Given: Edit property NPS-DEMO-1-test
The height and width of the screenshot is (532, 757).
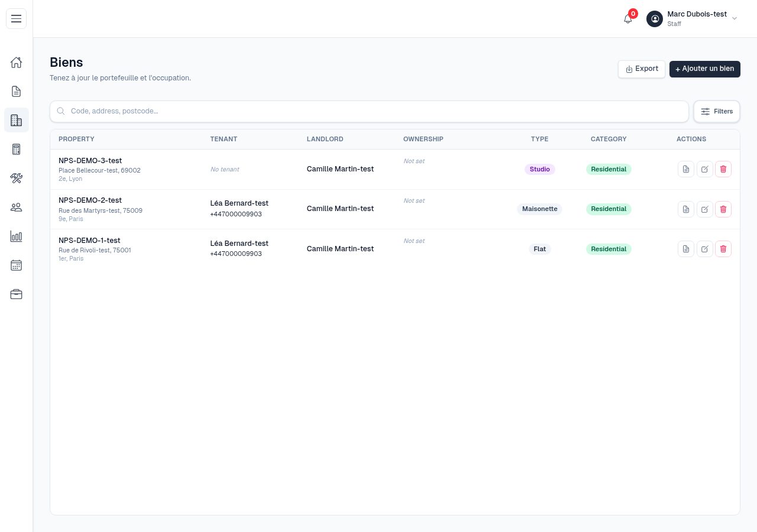Looking at the screenshot, I should tap(704, 249).
